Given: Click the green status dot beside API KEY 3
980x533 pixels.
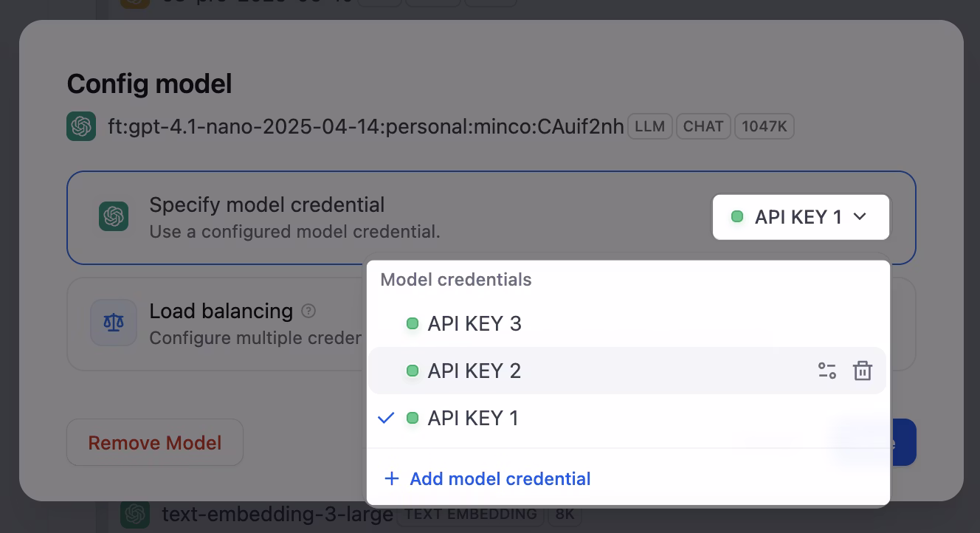Looking at the screenshot, I should (x=413, y=323).
